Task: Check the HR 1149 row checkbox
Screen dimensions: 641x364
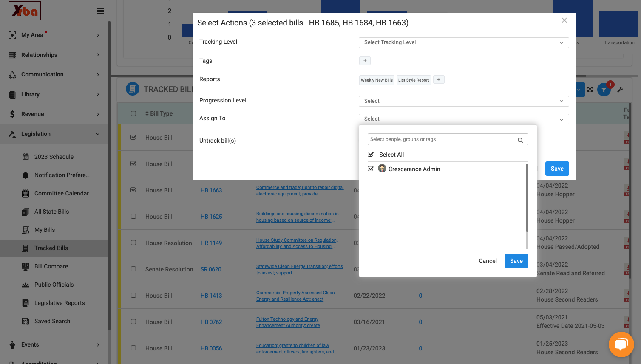Action: click(133, 243)
